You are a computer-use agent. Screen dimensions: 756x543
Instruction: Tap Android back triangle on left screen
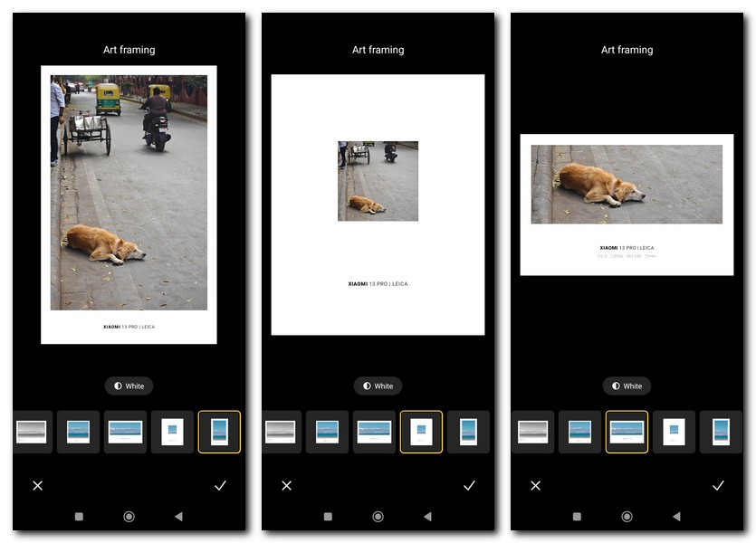point(178,517)
